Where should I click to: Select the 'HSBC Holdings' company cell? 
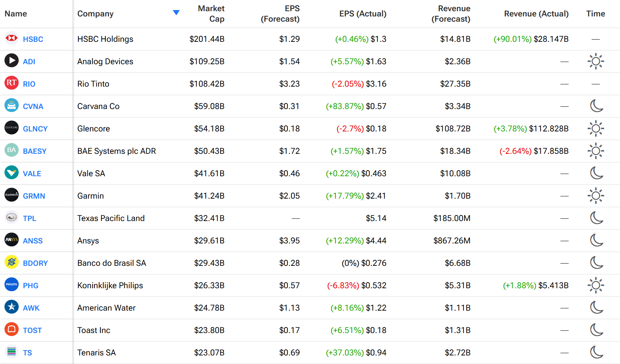point(105,39)
